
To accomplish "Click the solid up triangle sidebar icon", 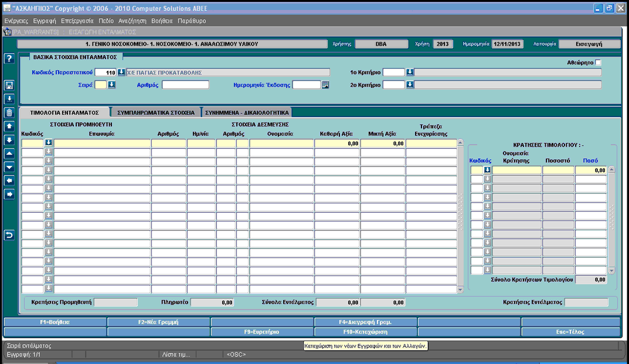I will point(9,154).
